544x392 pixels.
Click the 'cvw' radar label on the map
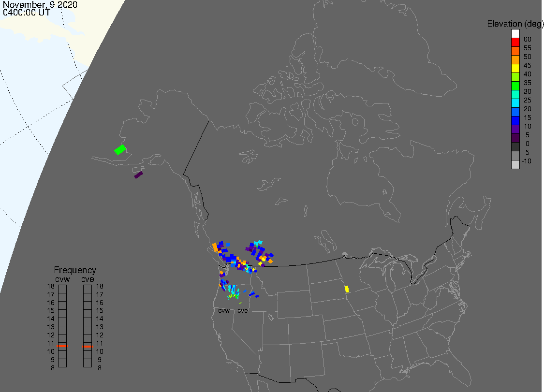(x=224, y=311)
